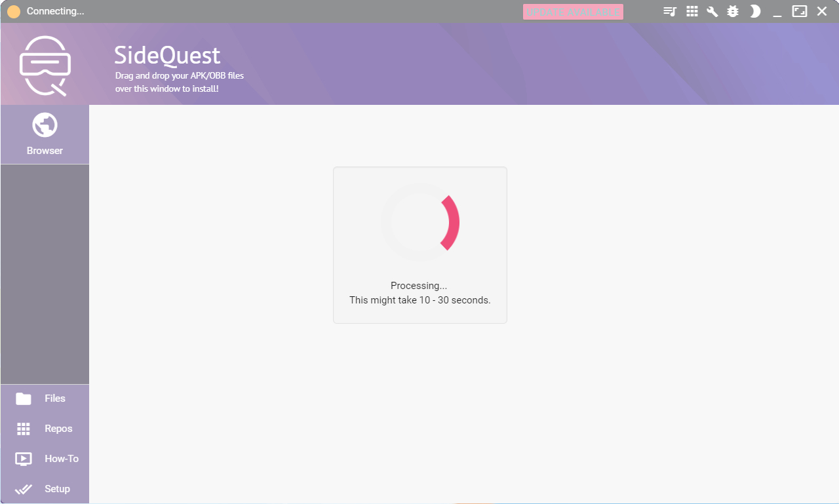Viewport: 839px width, 504px height.
Task: Click the SideQuest headset logo
Action: pyautogui.click(x=45, y=66)
